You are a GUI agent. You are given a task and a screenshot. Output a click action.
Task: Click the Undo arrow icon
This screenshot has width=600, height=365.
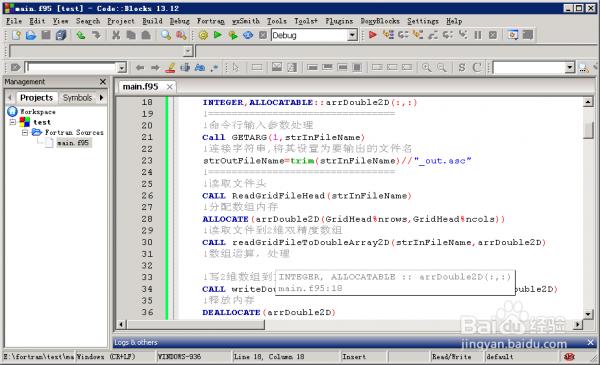click(80, 35)
